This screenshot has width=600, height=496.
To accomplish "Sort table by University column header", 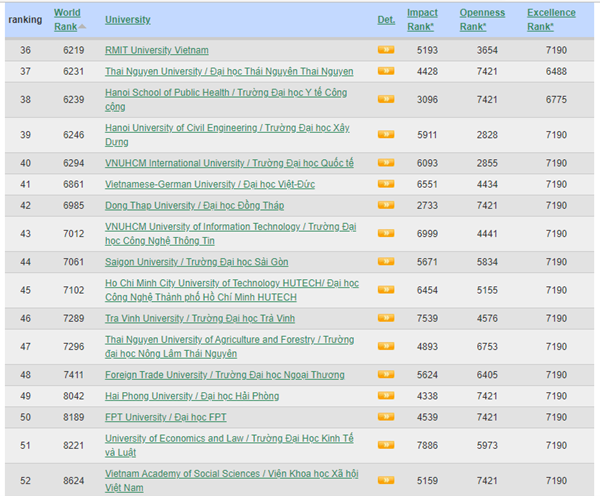I will point(128,20).
